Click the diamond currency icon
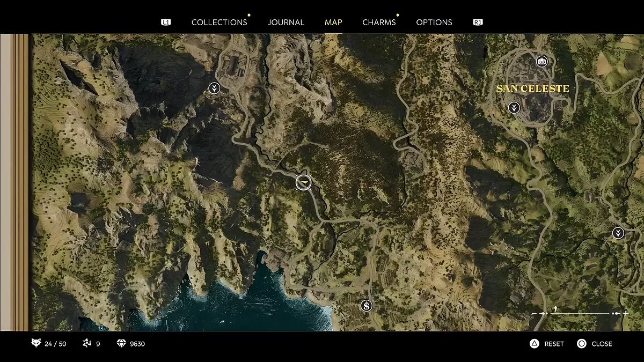The height and width of the screenshot is (362, 644). 121,343
